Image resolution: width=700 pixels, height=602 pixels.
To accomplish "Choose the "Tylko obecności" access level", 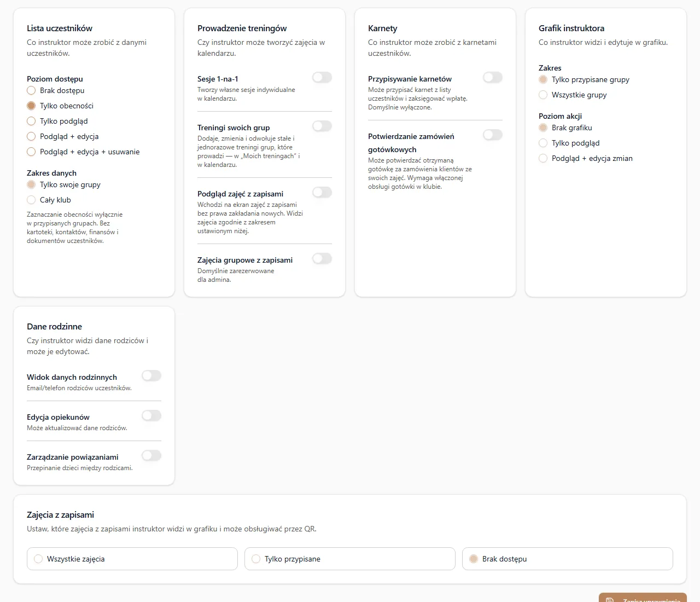I will pos(31,106).
